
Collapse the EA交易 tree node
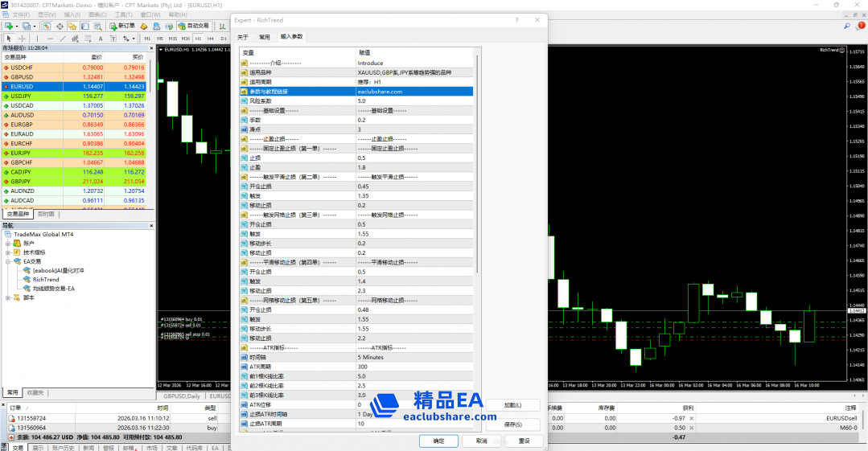click(7, 261)
